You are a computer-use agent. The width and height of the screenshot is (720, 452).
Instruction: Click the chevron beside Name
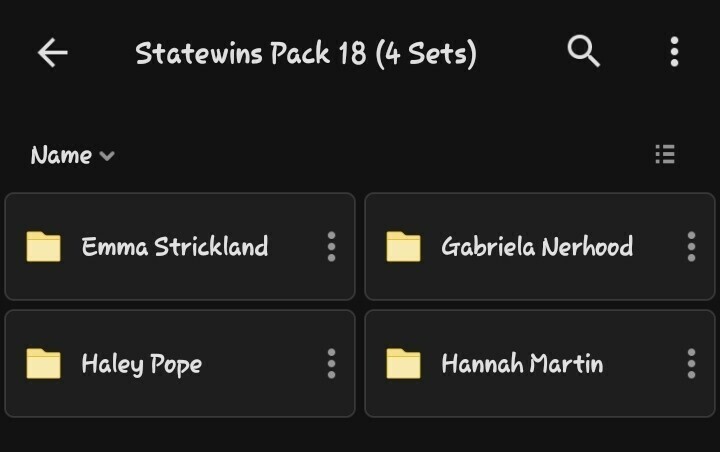click(107, 156)
